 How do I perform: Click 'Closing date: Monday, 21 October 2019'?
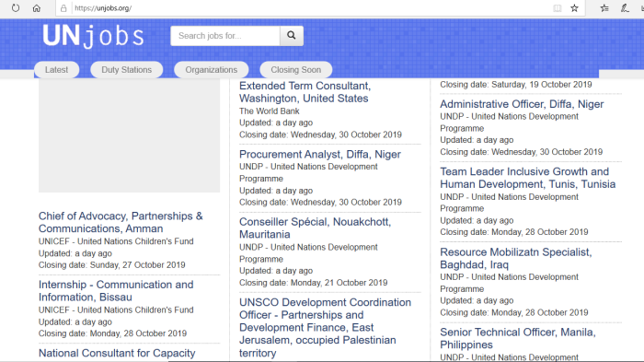314,283
